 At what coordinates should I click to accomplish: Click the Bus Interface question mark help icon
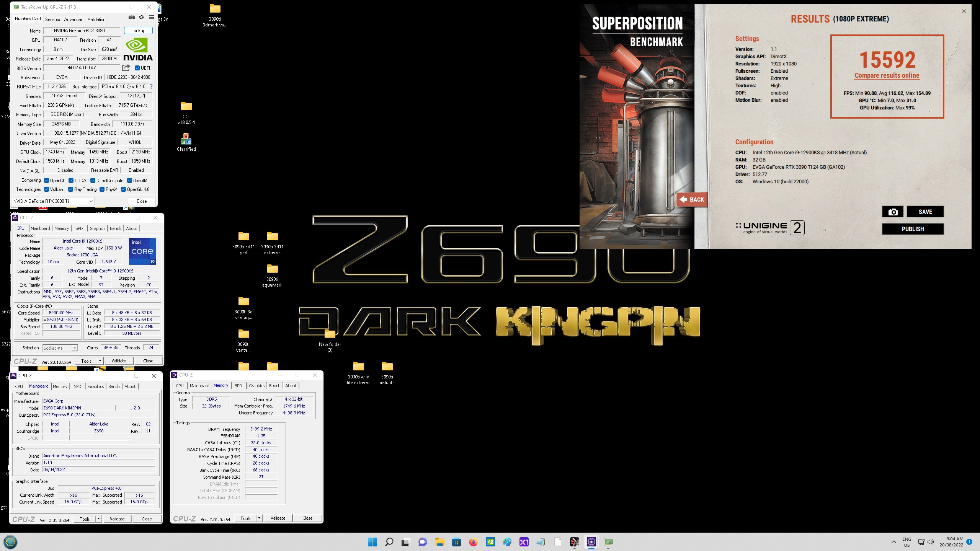(151, 86)
